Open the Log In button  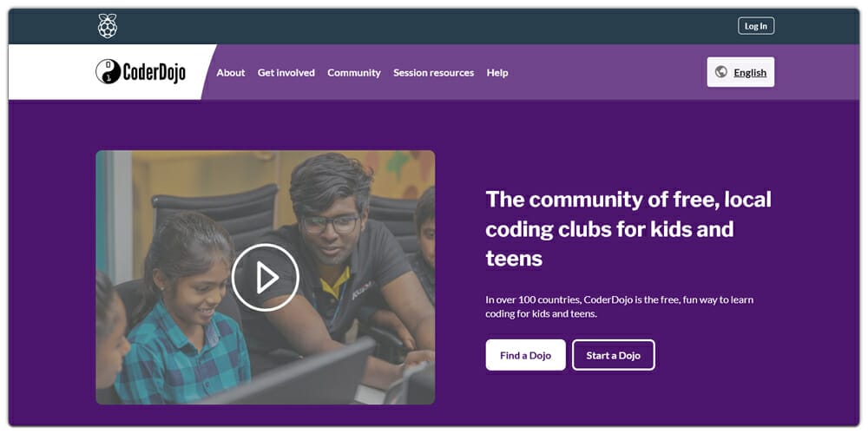coord(756,26)
